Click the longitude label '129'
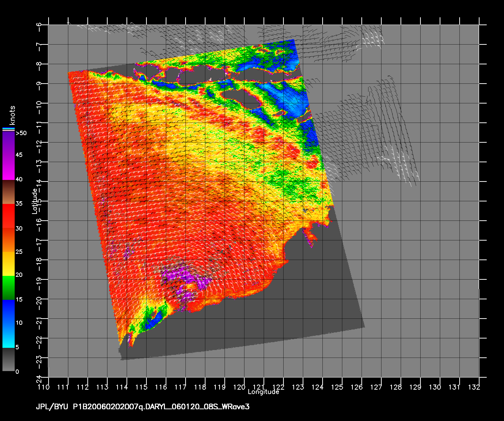Viewport: 504px width, 421px height. tap(415, 387)
